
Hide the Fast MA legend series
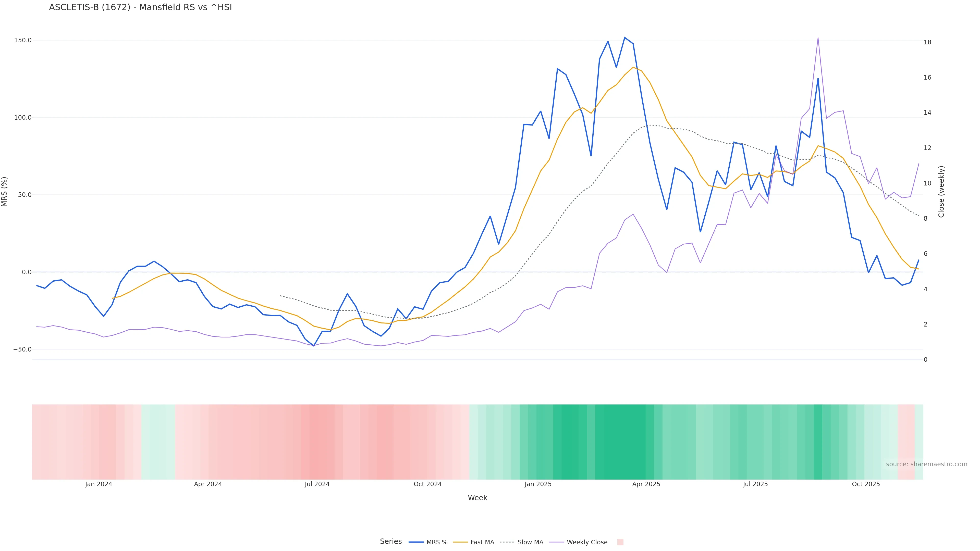(482, 542)
